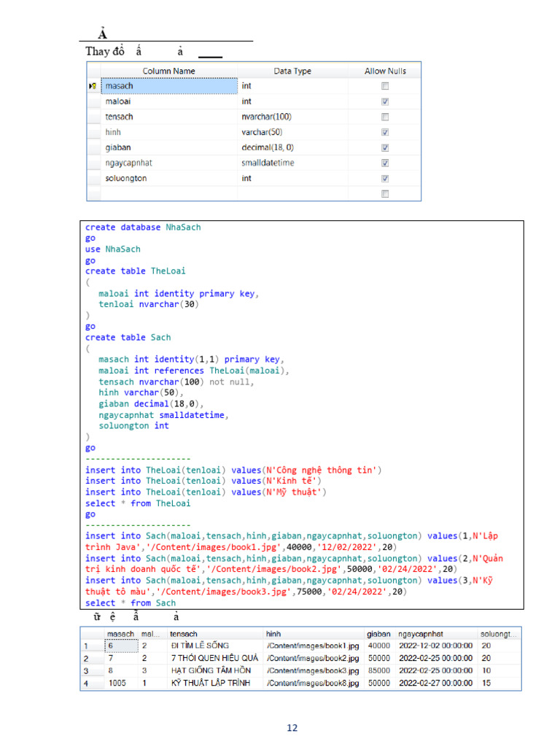Select row header number 1 in results
Viewport: 560px width, 747px height.
[x=93, y=646]
